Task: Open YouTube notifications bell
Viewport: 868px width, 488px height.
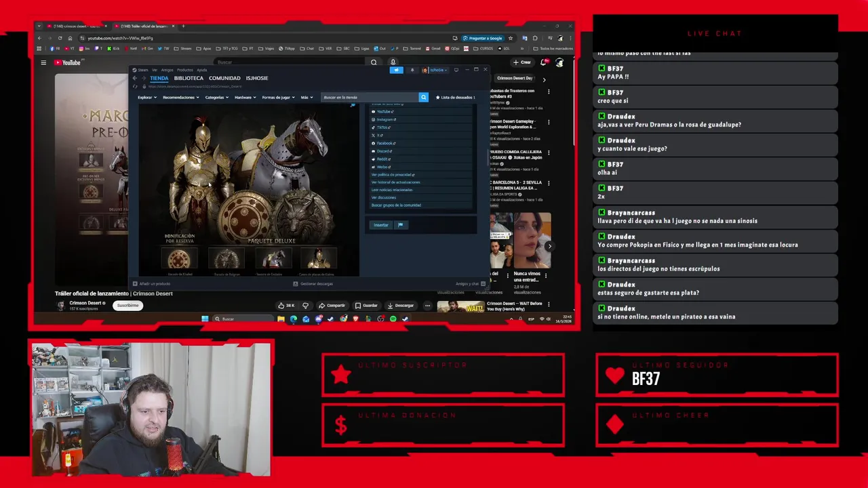Action: pyautogui.click(x=543, y=62)
